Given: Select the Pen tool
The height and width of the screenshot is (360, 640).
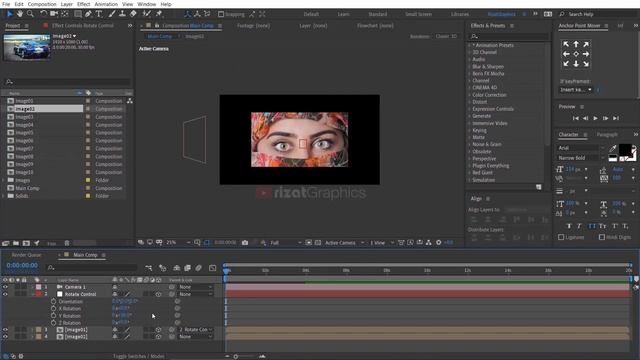Looking at the screenshot, I should click(x=88, y=14).
